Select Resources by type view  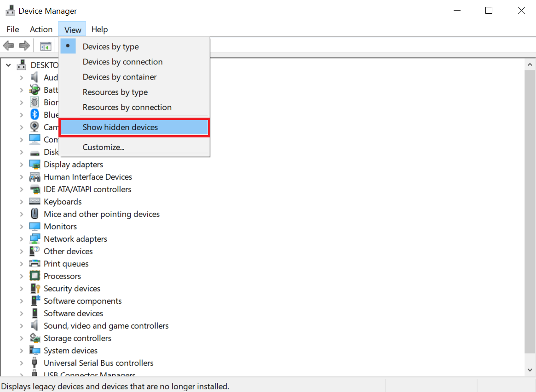[x=115, y=92]
